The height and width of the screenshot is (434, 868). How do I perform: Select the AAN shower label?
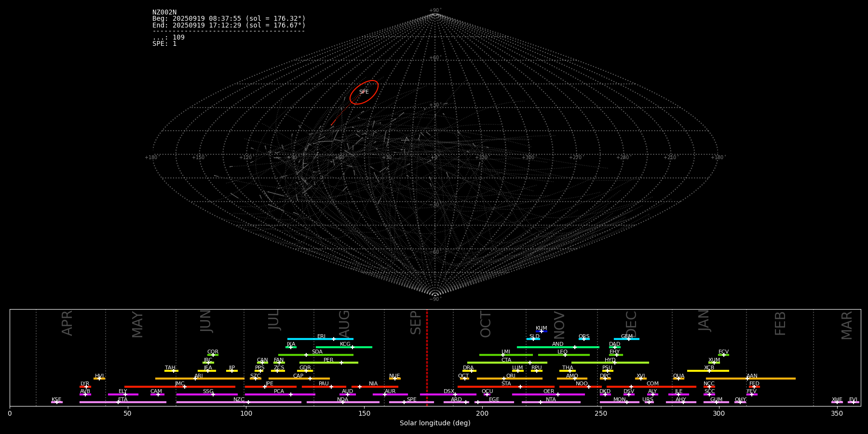click(x=752, y=376)
